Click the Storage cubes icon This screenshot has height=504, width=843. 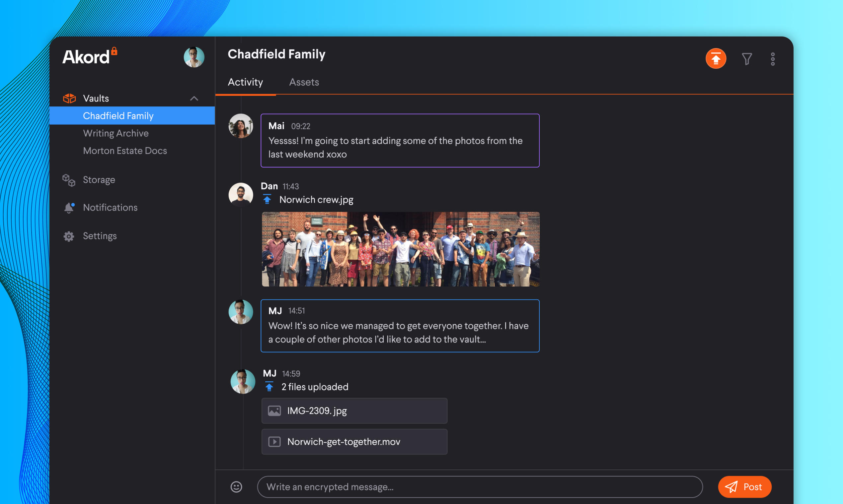click(69, 180)
